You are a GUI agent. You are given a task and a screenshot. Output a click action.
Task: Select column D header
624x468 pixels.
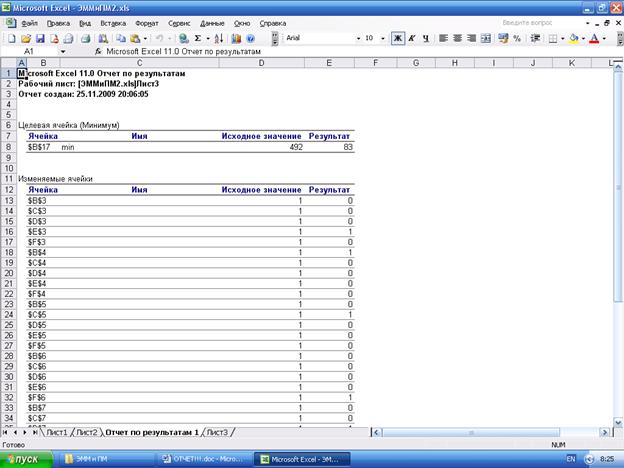tap(261, 63)
